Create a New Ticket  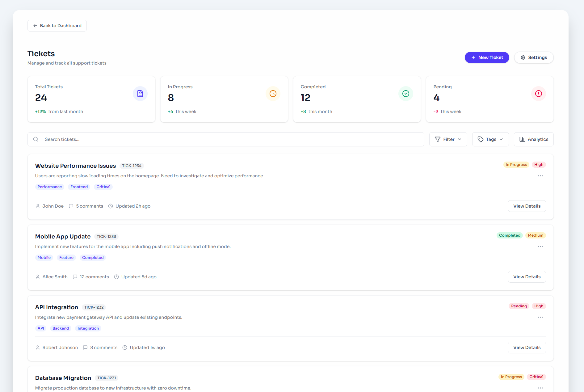[x=487, y=57]
